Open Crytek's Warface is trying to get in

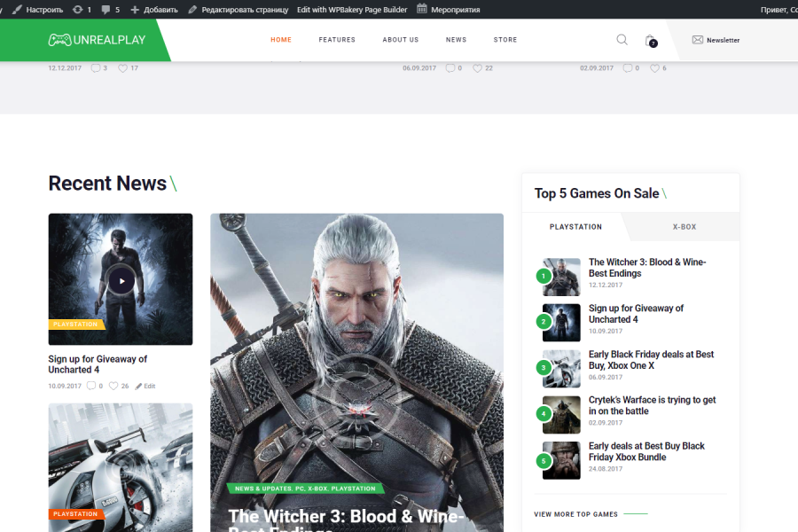point(652,405)
